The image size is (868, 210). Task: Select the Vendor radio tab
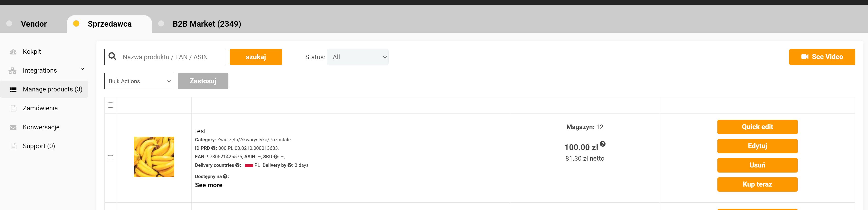[x=9, y=24]
